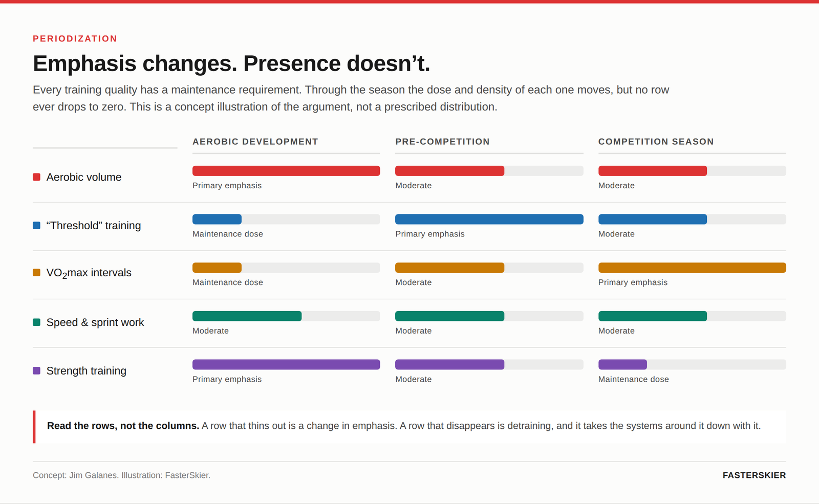The height and width of the screenshot is (504, 819).
Task: Click the green Speed & sprint work square
Action: 36,322
